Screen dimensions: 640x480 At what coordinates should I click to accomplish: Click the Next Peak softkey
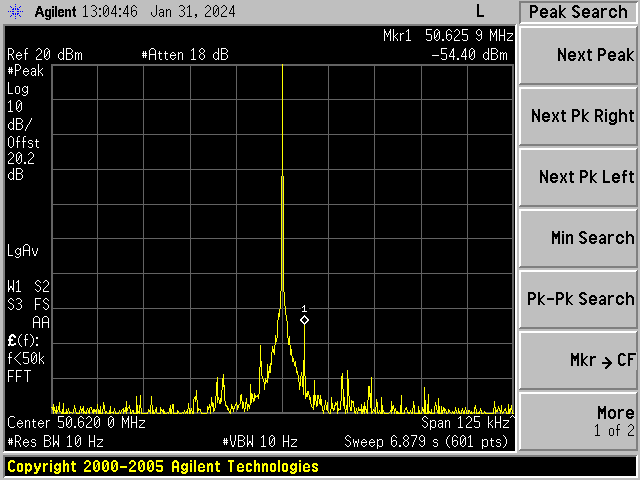578,55
